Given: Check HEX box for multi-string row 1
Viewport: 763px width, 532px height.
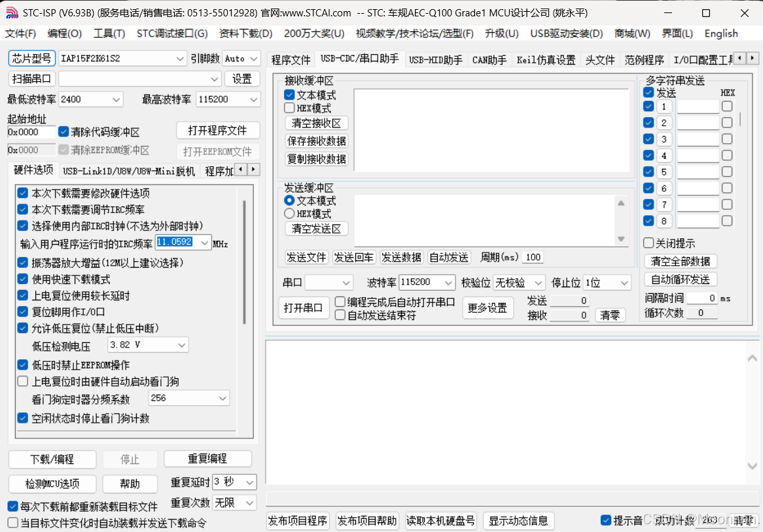Looking at the screenshot, I should tap(727, 106).
